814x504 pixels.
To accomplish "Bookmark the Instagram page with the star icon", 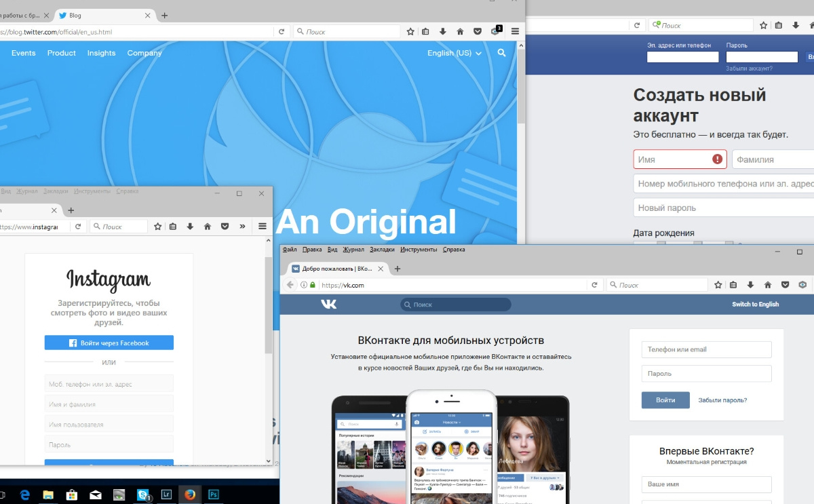I will pyautogui.click(x=157, y=227).
